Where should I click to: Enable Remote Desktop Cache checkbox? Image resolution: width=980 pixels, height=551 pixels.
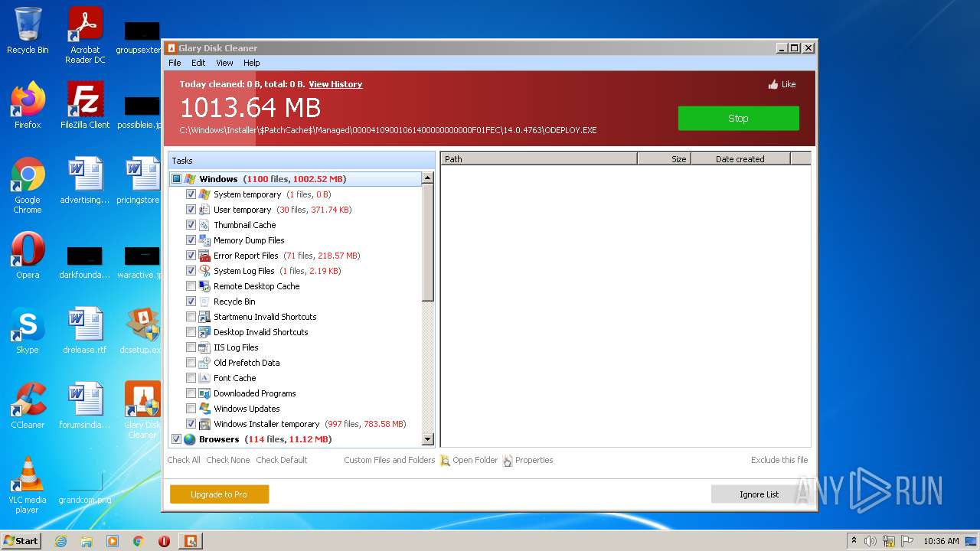pyautogui.click(x=191, y=286)
